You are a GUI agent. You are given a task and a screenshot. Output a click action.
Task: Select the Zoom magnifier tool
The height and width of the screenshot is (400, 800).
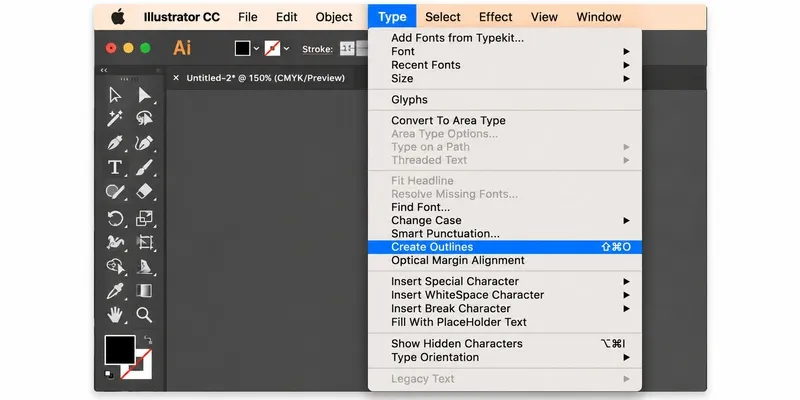(144, 315)
